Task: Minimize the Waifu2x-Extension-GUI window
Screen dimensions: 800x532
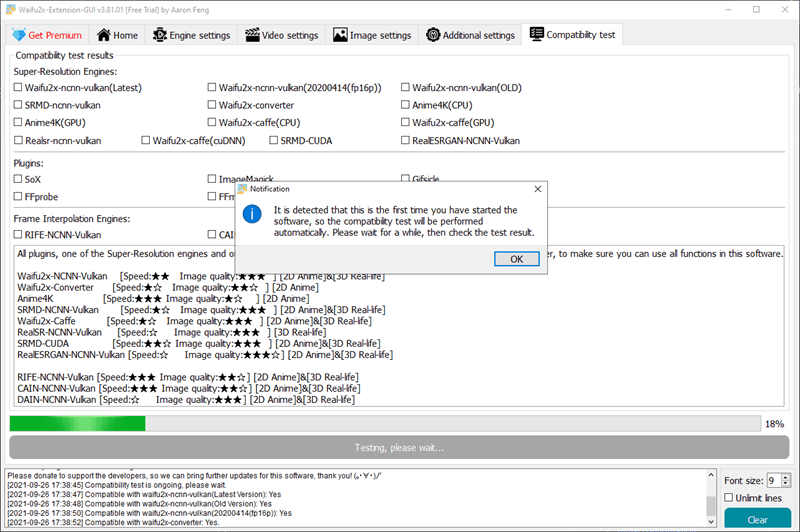Action: pos(728,10)
